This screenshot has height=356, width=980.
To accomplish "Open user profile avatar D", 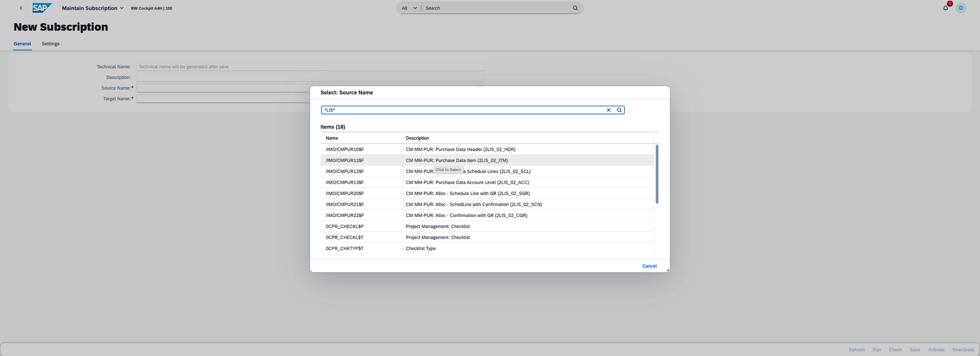I will tap(960, 8).
